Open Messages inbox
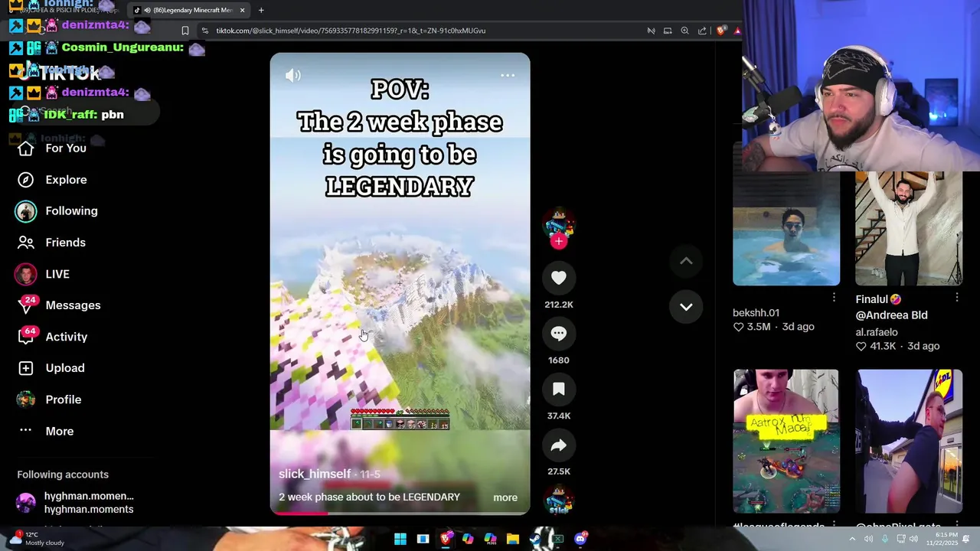The width and height of the screenshot is (980, 551). pyautogui.click(x=59, y=305)
